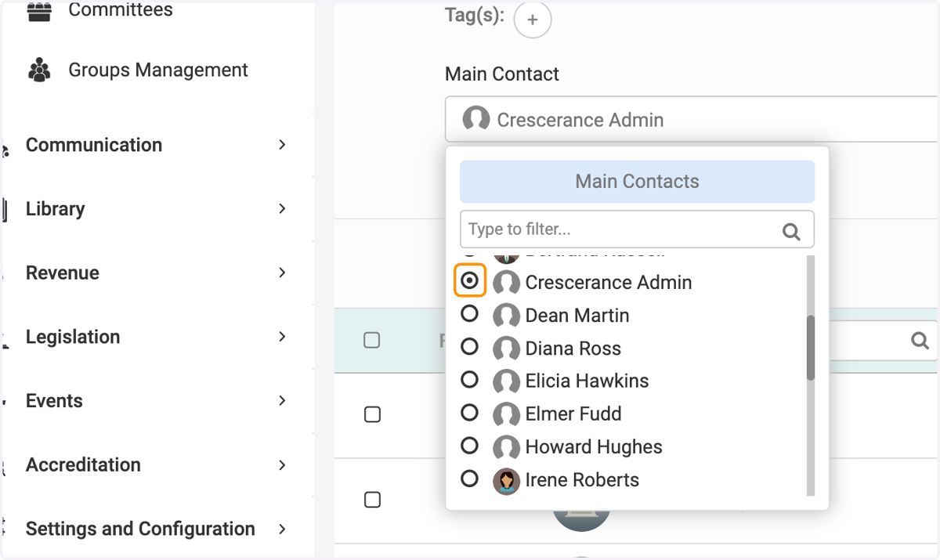Expand the Events menu chevron
Image resolution: width=940 pixels, height=560 pixels.
tap(282, 401)
